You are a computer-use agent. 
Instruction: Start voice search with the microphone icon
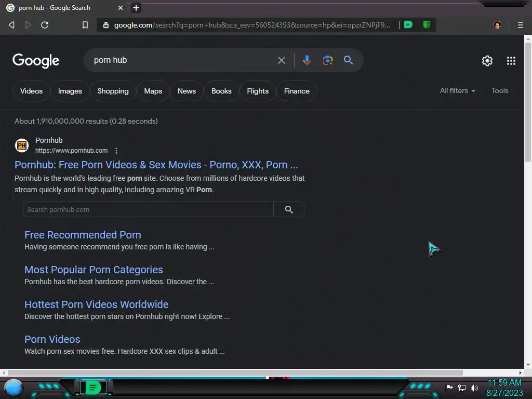tap(307, 60)
